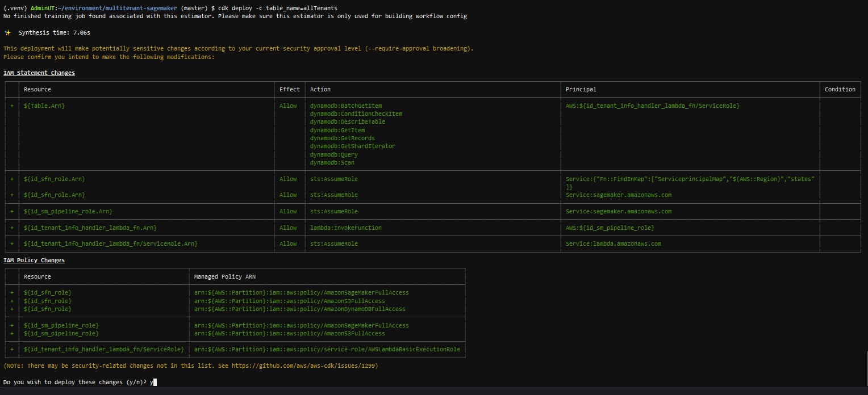Click the AWS:${id_sm_pipeline_role} principal
868x395 pixels.
coord(610,228)
